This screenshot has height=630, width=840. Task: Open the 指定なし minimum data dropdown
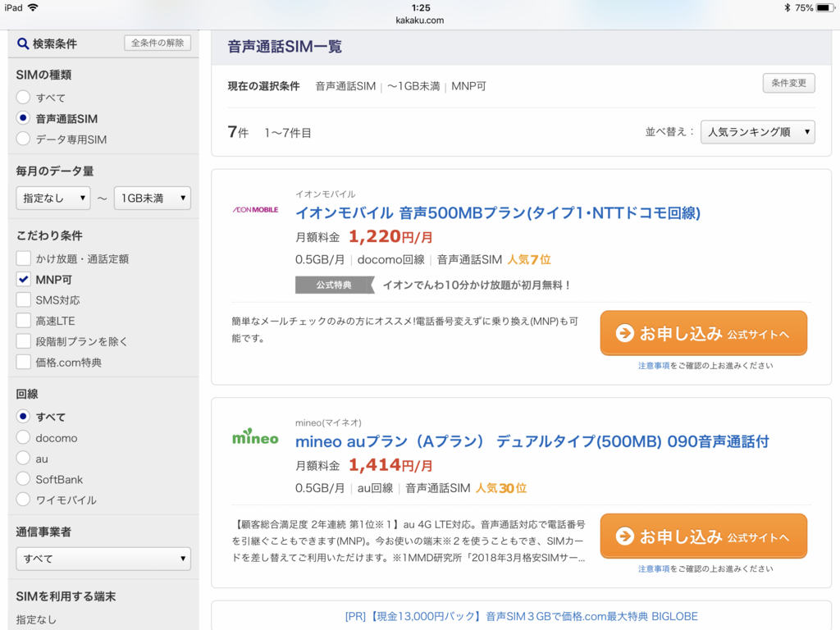click(x=53, y=199)
